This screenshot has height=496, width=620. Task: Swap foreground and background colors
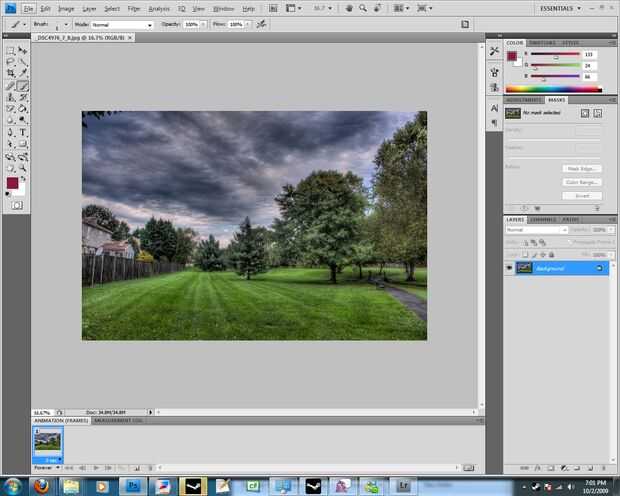coord(23,179)
